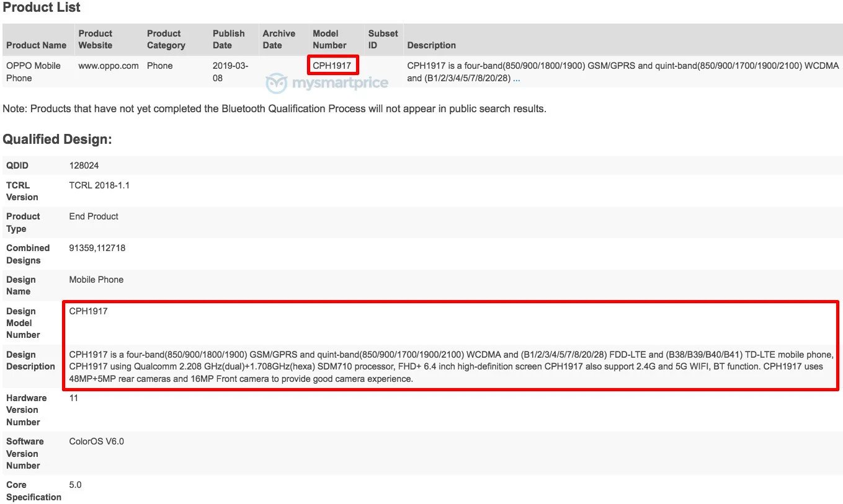
Task: Select the Mobile Phone design name value
Action: coord(96,280)
